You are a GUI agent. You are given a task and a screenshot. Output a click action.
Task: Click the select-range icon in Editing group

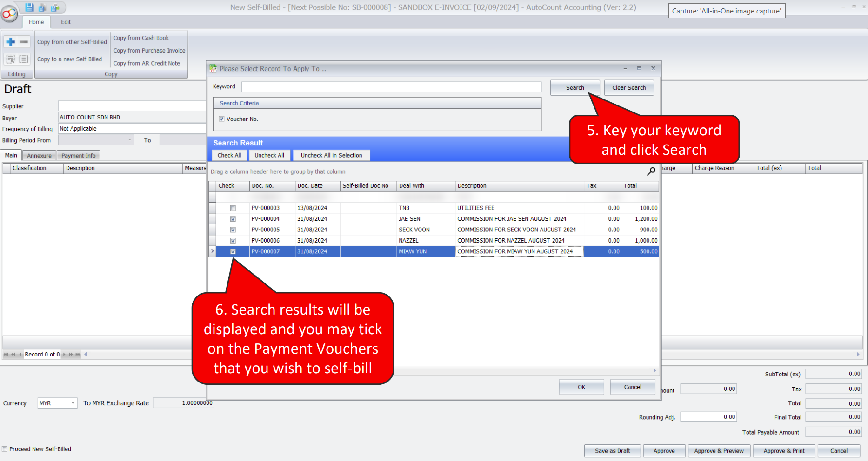[11, 59]
